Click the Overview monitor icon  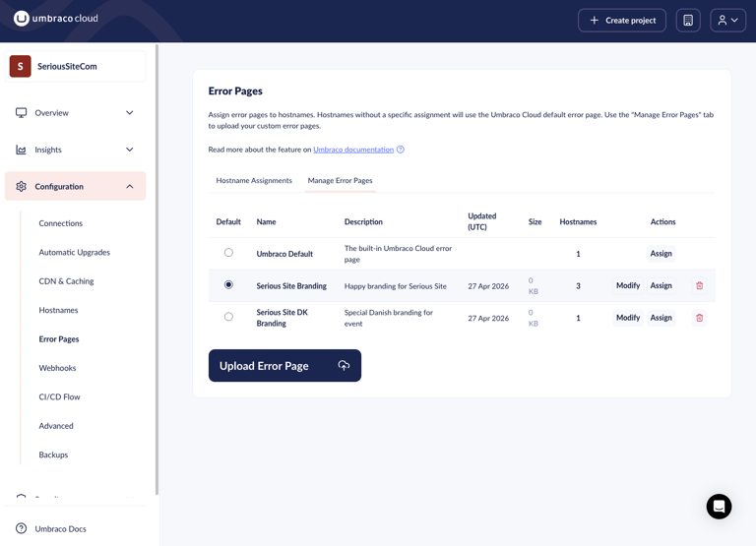[x=22, y=113]
